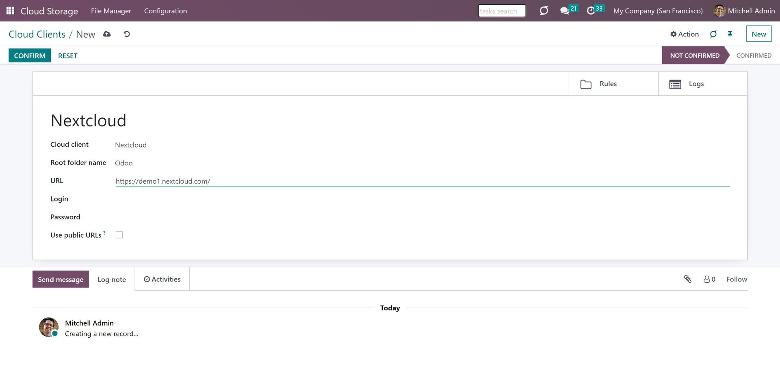Open the Logs smart button

702,84
